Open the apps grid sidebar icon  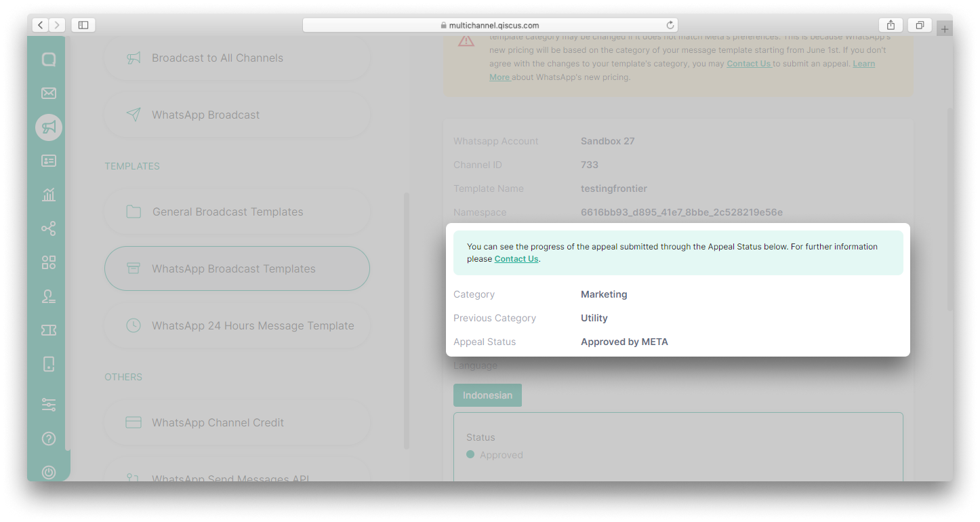(x=49, y=262)
